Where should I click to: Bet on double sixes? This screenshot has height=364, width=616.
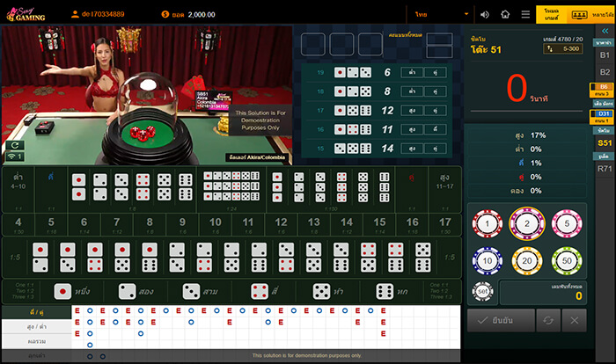[186, 187]
